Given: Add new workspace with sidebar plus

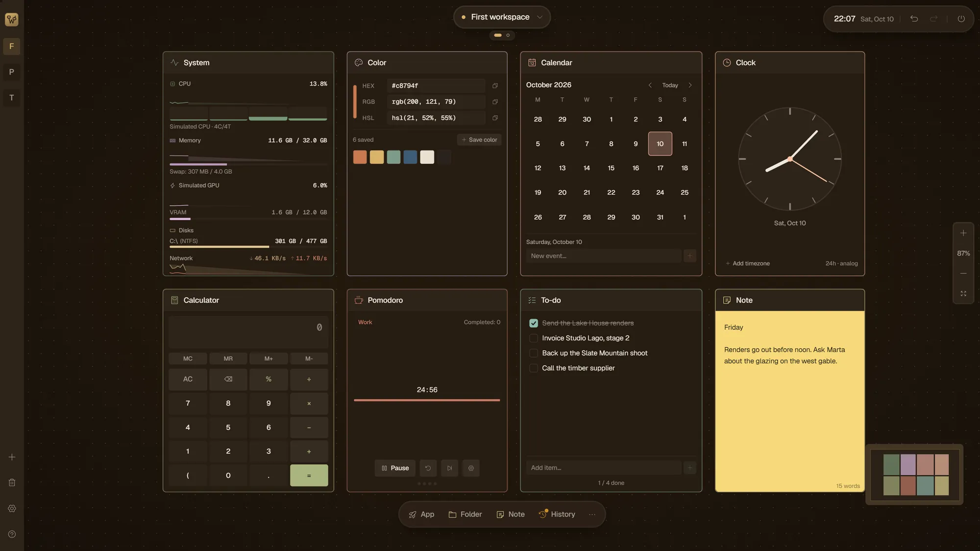Looking at the screenshot, I should click(x=12, y=457).
